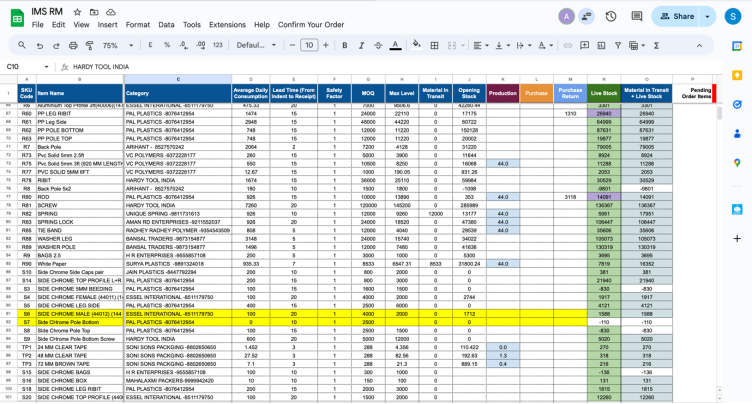Get add-ons with plus icon
This screenshot has width=752, height=404.
point(737,238)
